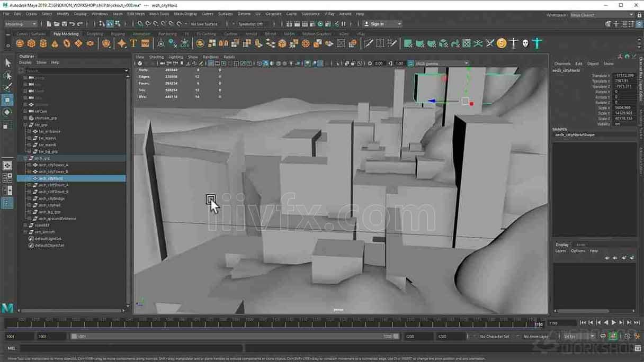644x362 pixels.
Task: Open the Sign In dropdown
Action: [382, 24]
